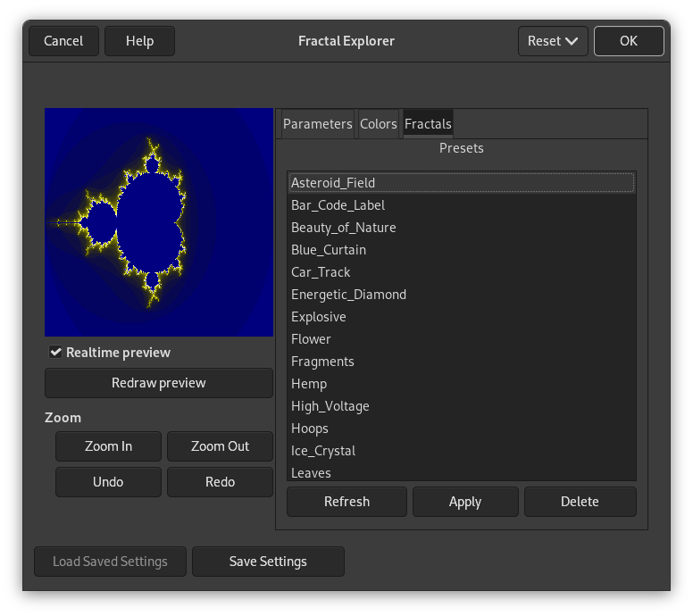Switch to the Colors tab
This screenshot has height=616, width=693.
[378, 124]
